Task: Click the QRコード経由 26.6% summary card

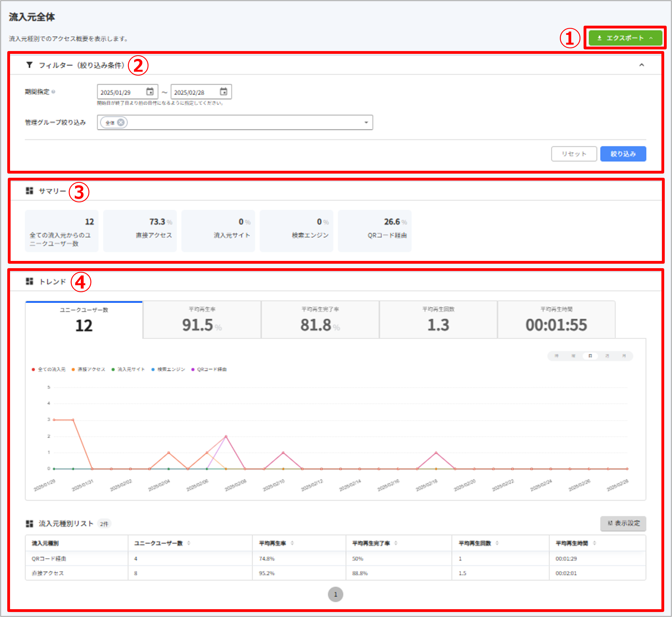Action: pos(375,231)
